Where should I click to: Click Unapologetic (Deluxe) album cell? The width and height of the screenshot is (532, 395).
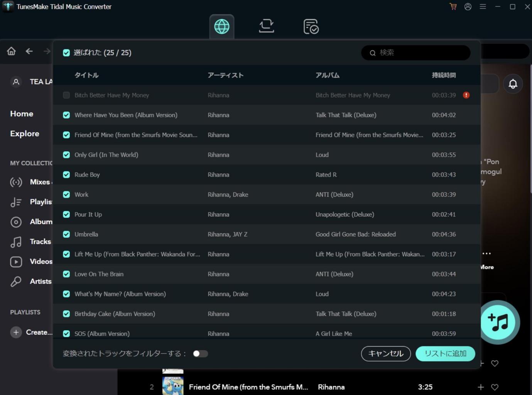[345, 214]
